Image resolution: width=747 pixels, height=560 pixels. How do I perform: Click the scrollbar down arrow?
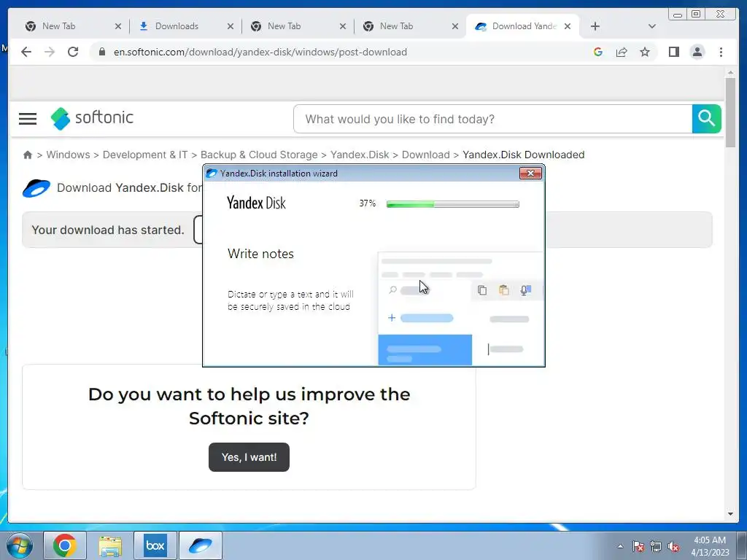click(x=730, y=514)
